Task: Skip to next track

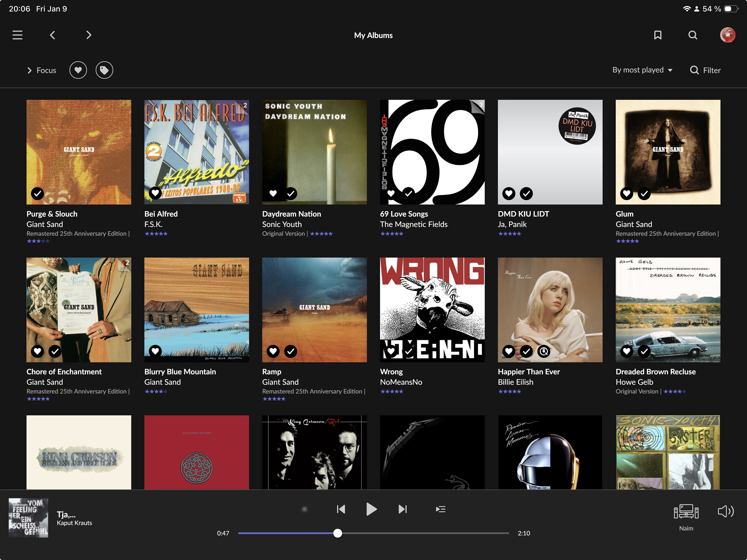Action: coord(402,509)
